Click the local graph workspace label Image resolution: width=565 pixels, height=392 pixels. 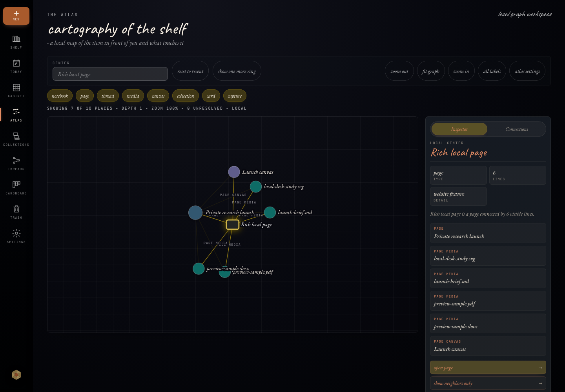pos(525,14)
